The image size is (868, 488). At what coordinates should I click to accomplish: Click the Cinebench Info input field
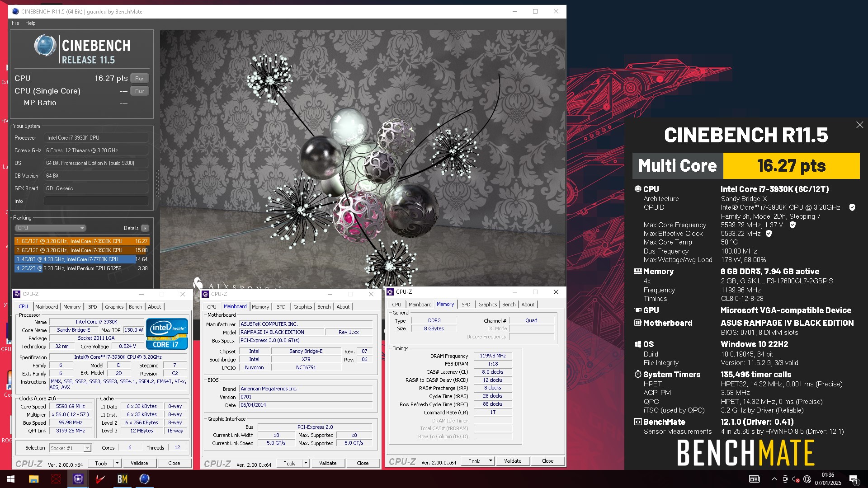point(96,201)
